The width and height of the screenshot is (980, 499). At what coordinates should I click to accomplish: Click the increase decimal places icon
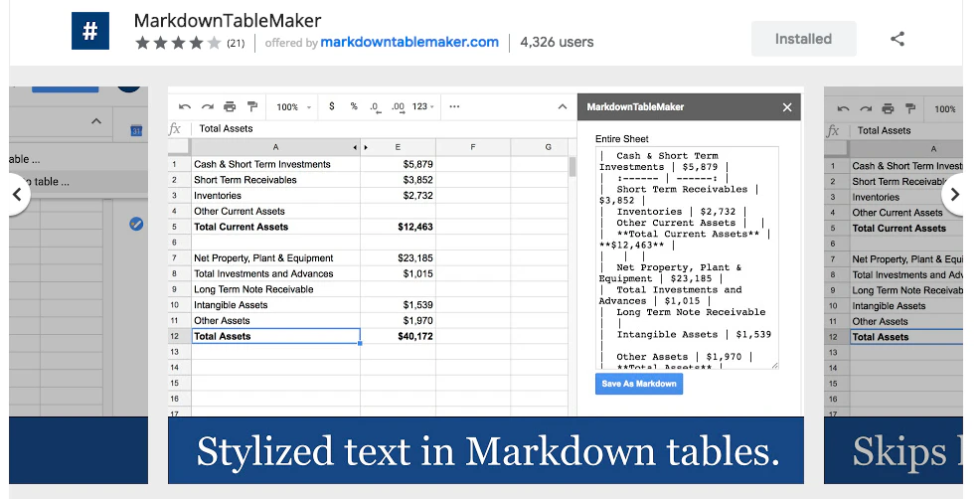(x=399, y=107)
